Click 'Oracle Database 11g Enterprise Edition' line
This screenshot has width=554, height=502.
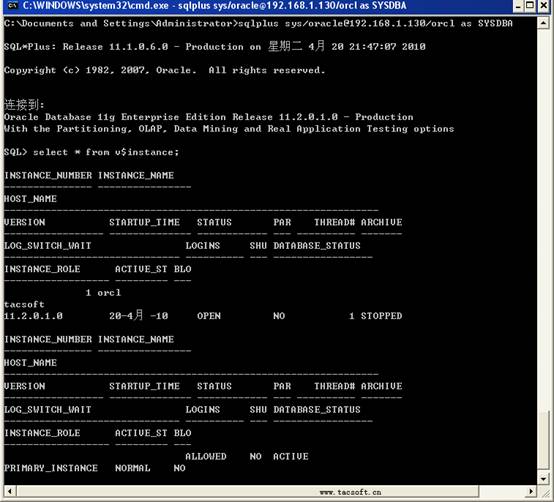coord(208,117)
